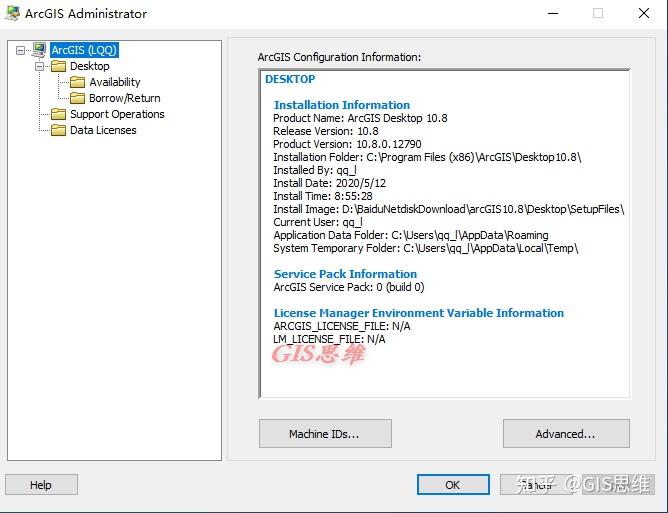The width and height of the screenshot is (668, 513).
Task: Click the Borrow/Return folder icon
Action: 78,98
